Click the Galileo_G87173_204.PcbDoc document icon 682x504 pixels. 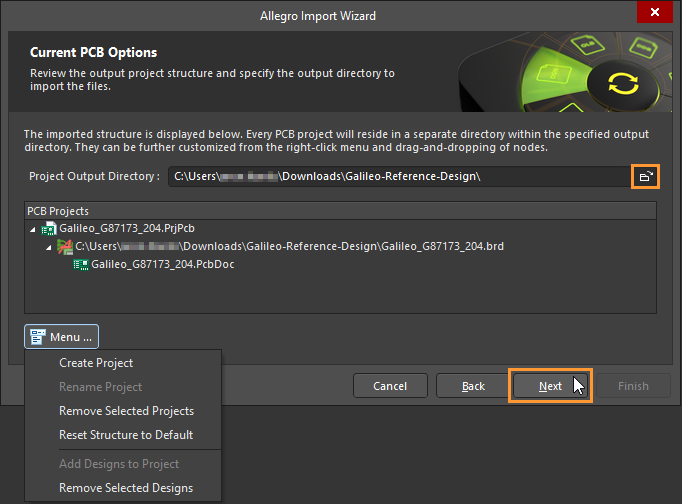tap(81, 264)
